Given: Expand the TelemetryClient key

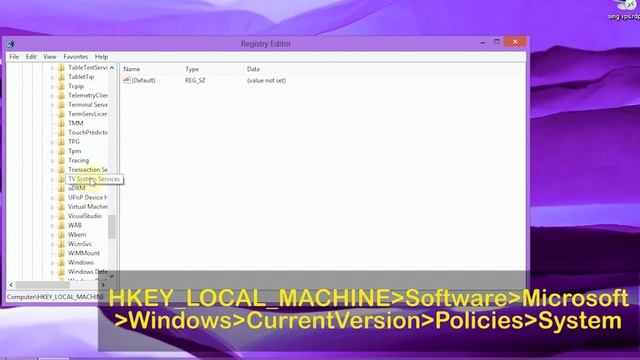Looking at the screenshot, I should tap(52, 96).
